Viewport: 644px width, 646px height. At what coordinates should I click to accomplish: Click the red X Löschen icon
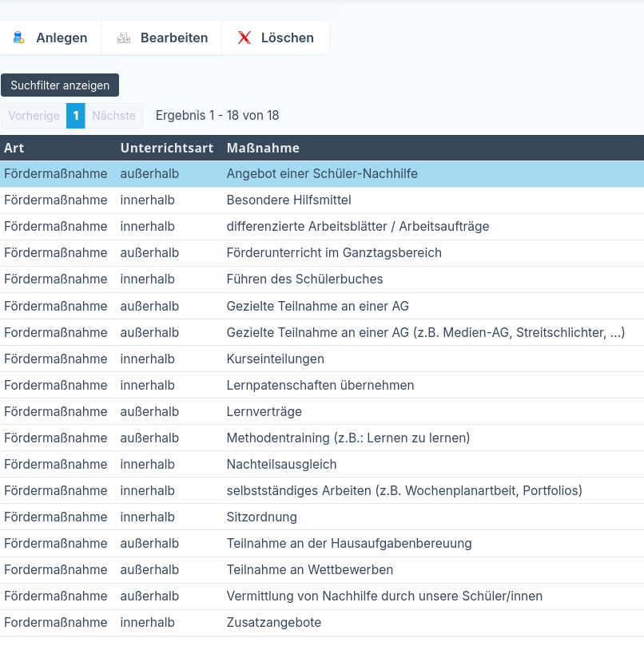coord(244,38)
